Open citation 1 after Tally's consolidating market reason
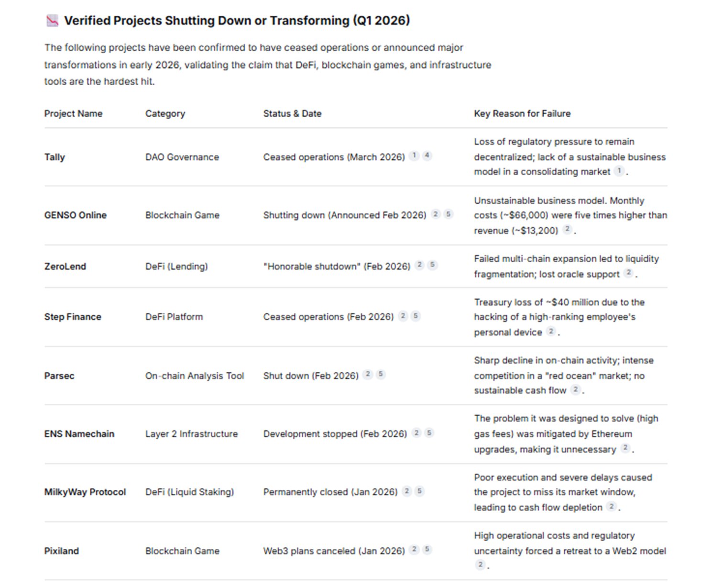 619,170
